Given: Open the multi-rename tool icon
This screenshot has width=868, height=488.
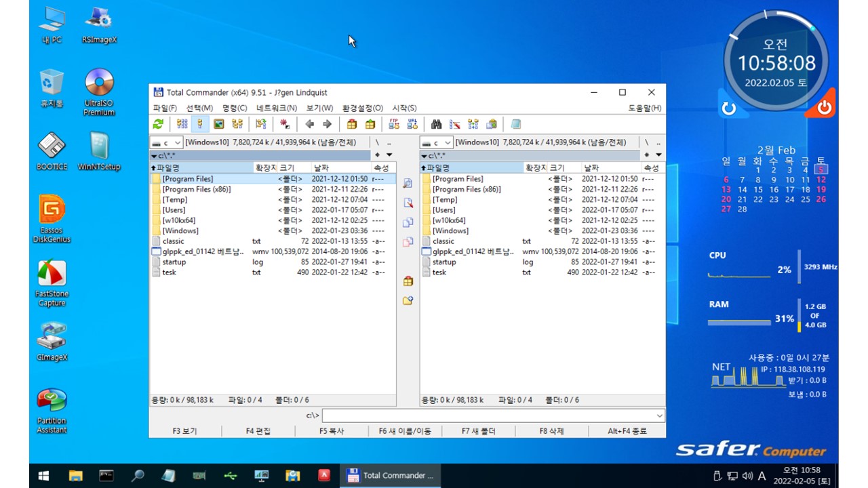Looking at the screenshot, I should (455, 124).
